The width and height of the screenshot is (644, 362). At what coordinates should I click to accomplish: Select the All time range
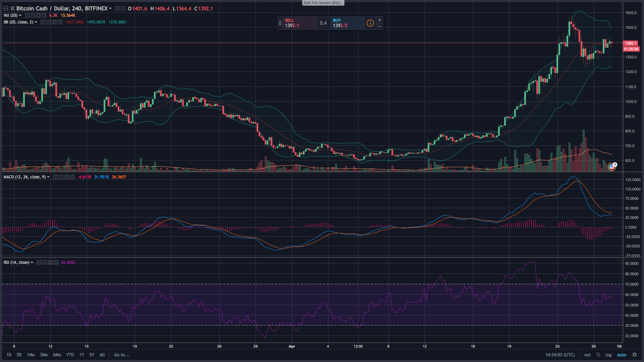[102, 355]
